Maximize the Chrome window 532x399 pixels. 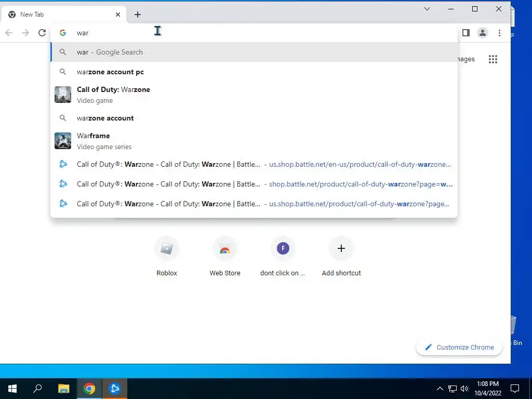tap(475, 9)
